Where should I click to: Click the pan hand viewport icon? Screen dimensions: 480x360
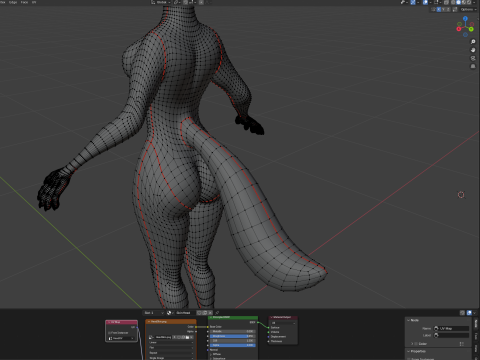[x=473, y=50]
